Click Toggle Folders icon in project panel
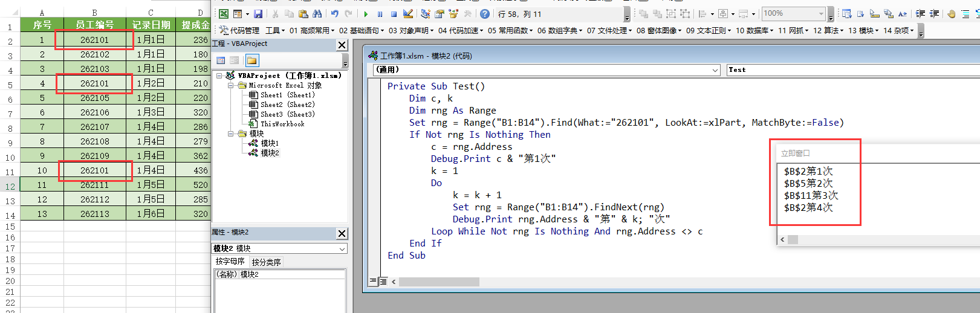 pos(252,60)
